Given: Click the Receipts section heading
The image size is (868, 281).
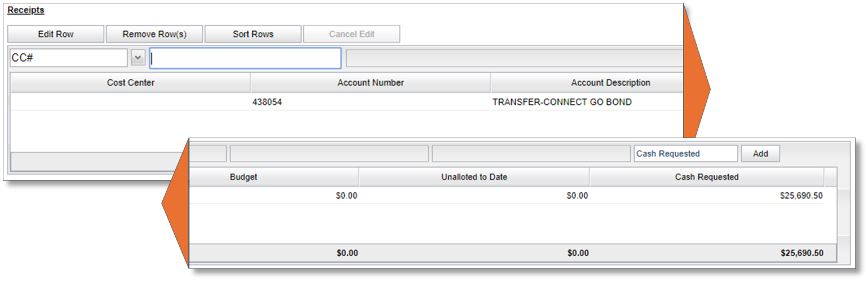Looking at the screenshot, I should (25, 10).
